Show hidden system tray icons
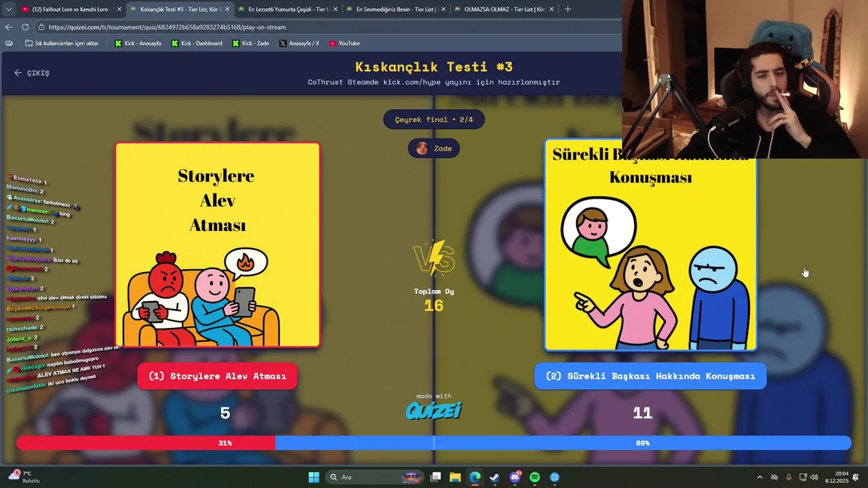The height and width of the screenshot is (488, 868). (x=759, y=477)
